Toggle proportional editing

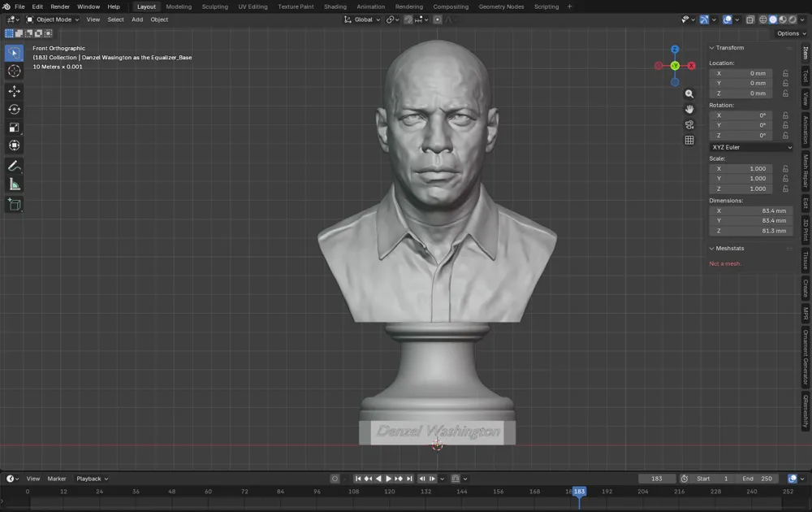pyautogui.click(x=438, y=20)
